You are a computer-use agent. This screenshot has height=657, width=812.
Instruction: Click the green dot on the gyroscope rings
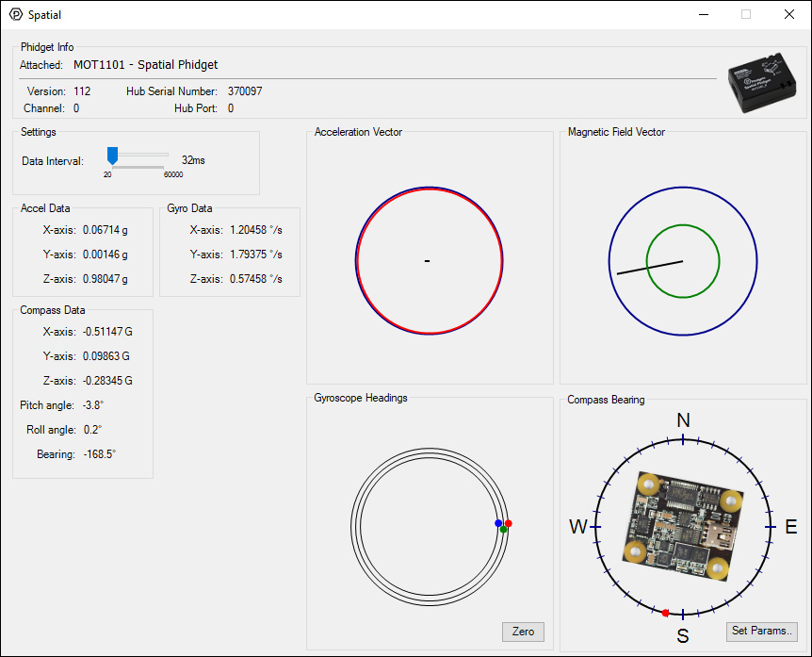tap(503, 529)
